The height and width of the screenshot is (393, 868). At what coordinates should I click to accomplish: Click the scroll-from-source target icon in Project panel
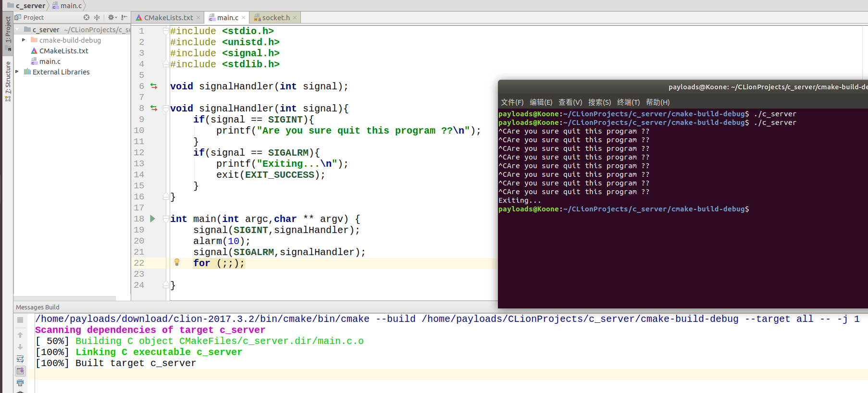pos(87,17)
